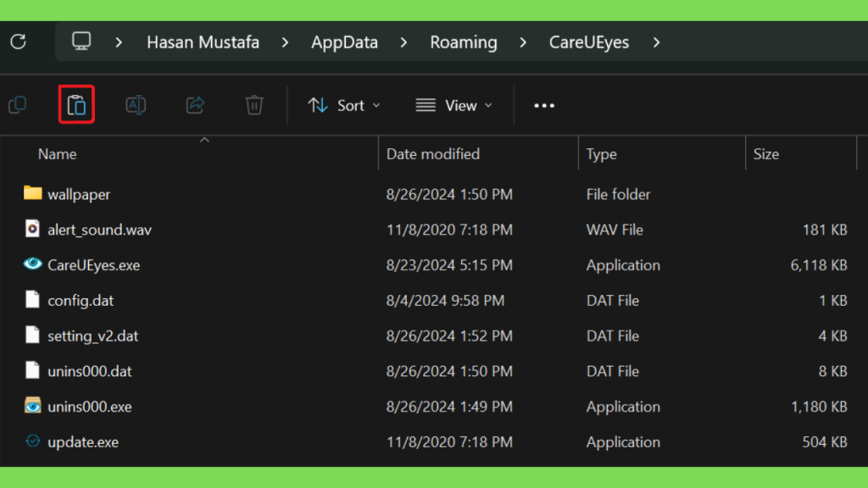The height and width of the screenshot is (488, 868).
Task: Sort by Type column header
Action: click(x=601, y=154)
